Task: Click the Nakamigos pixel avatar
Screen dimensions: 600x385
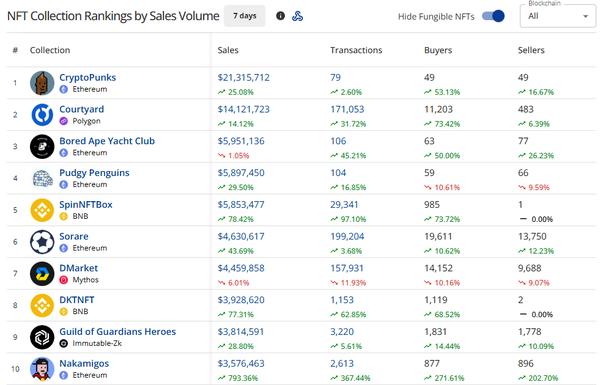Action: (42, 369)
